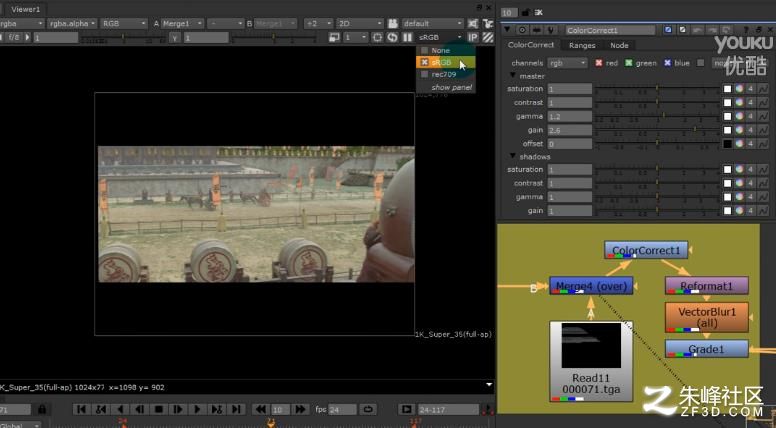Open the default camera dropdown

[x=432, y=23]
